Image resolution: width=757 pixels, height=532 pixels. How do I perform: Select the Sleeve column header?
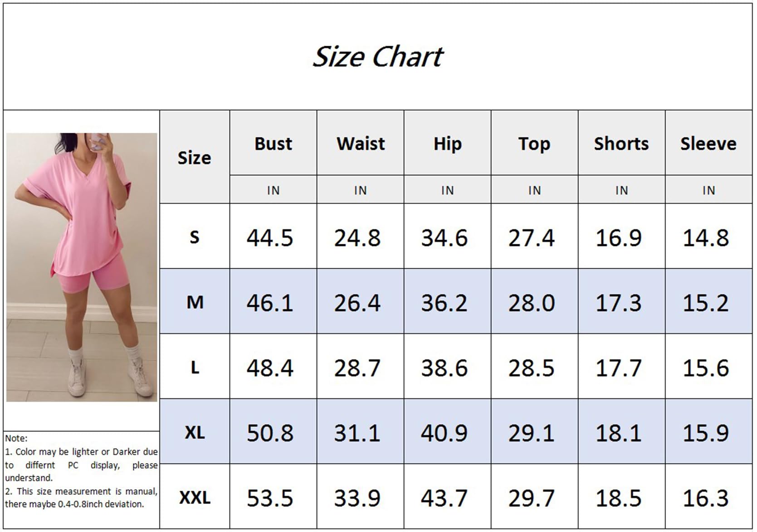708,144
